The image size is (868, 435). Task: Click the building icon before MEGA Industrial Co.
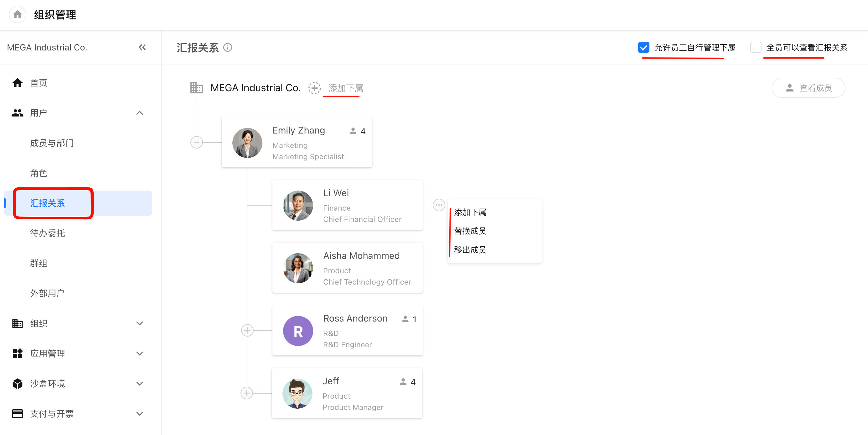coord(196,88)
